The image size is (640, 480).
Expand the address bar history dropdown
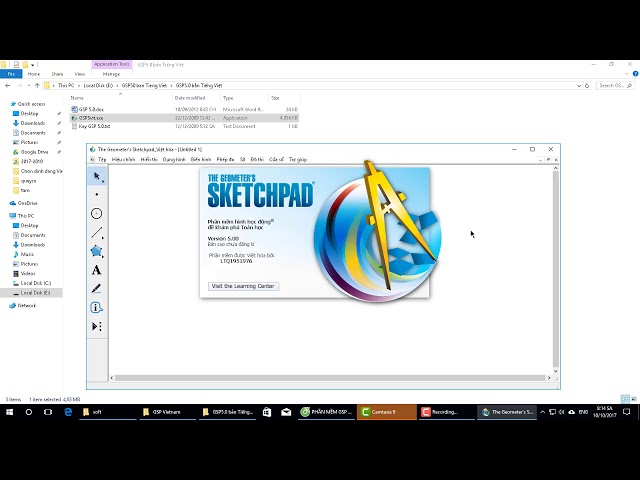point(579,86)
